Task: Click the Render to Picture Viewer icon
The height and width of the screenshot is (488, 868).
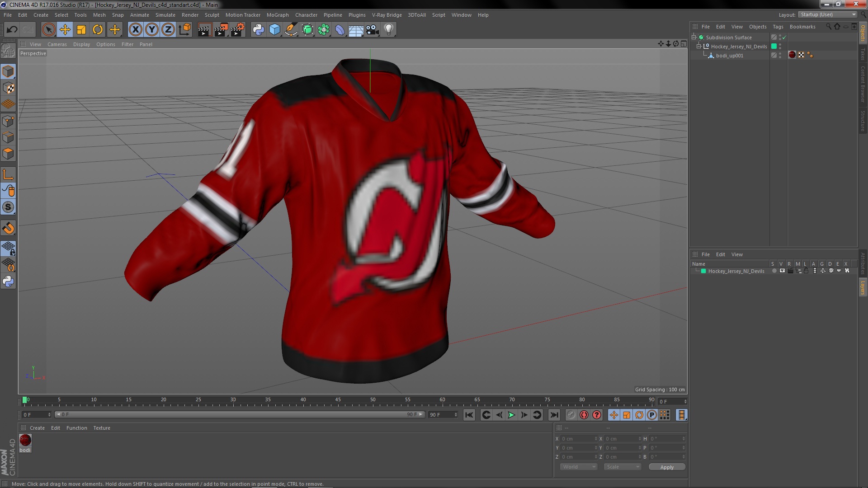Action: (x=221, y=30)
